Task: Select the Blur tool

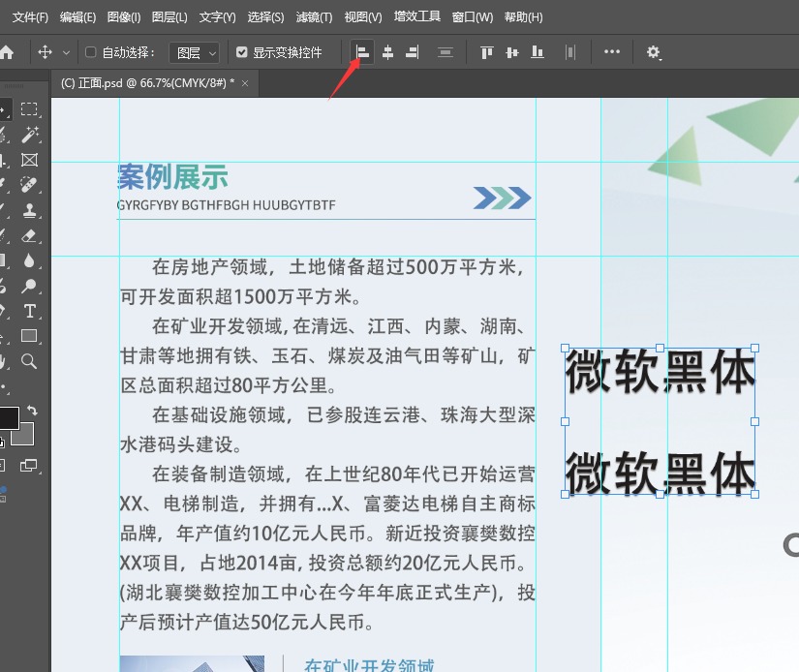Action: click(29, 260)
